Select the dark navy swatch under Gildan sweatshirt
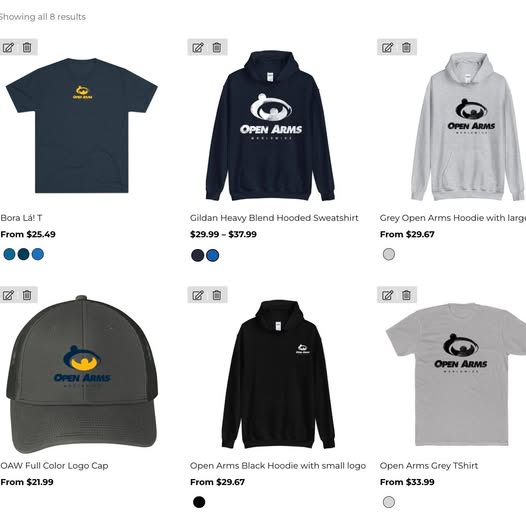 [x=198, y=255]
